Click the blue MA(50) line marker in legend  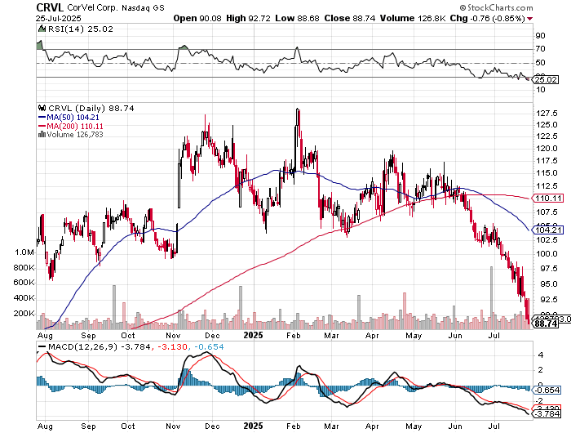pyautogui.click(x=42, y=117)
